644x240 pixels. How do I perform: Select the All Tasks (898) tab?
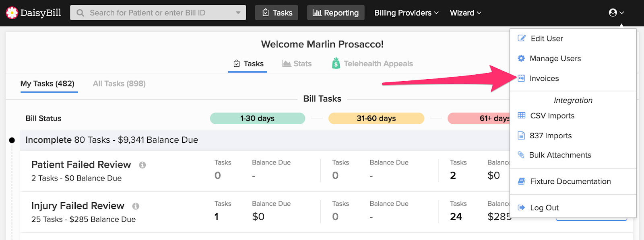point(119,84)
